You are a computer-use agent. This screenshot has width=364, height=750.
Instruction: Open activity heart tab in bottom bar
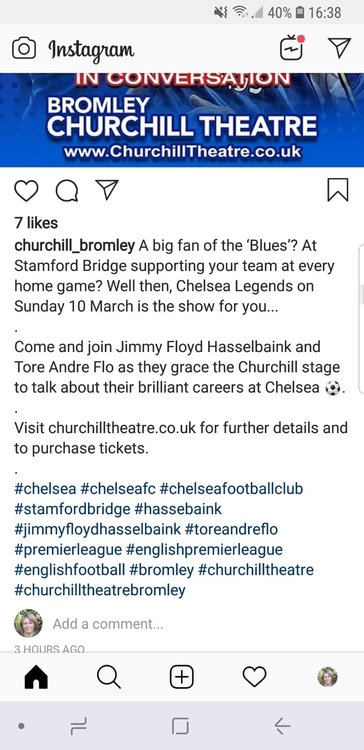click(254, 677)
